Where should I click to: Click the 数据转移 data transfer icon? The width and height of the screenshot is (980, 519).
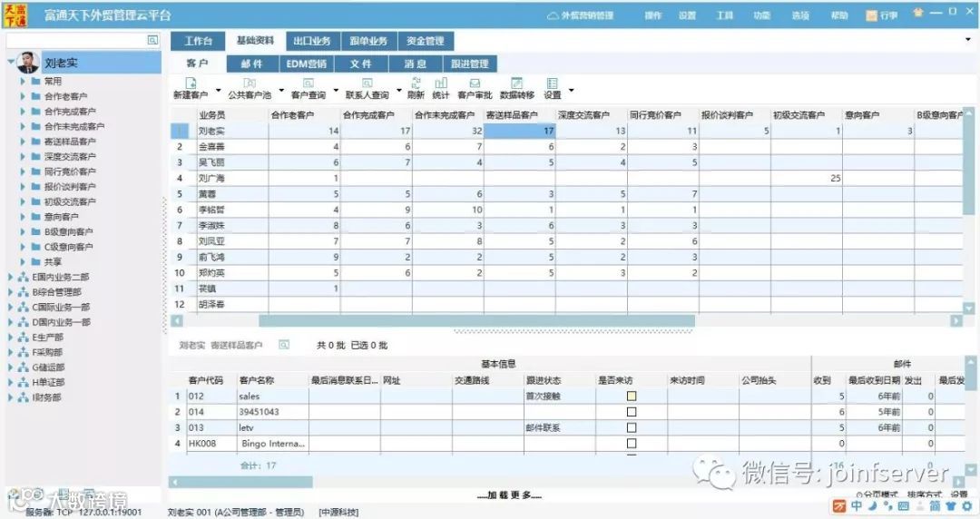click(x=517, y=83)
